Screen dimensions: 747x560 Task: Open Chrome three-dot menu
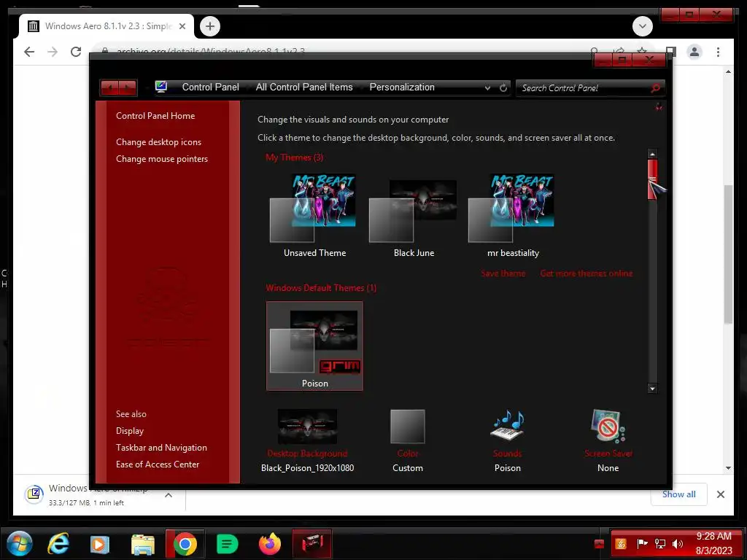pyautogui.click(x=718, y=52)
